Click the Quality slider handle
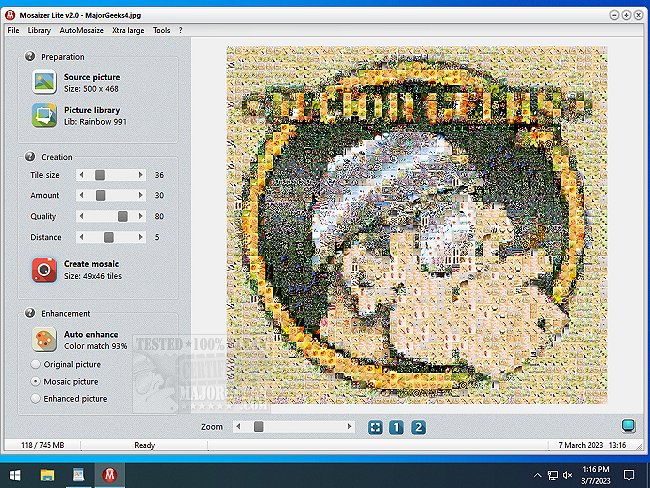650x488 pixels. click(123, 216)
